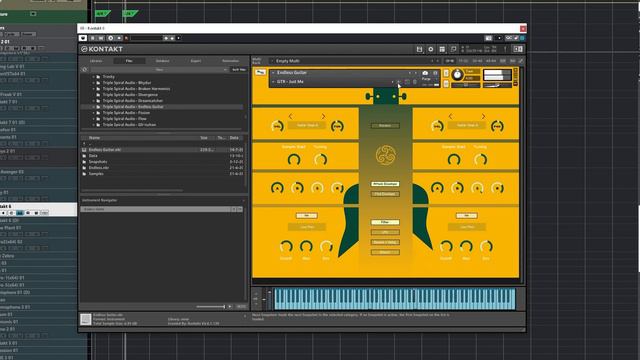Expand the Trinity folder in the tree
640x360 pixels.
(94, 77)
